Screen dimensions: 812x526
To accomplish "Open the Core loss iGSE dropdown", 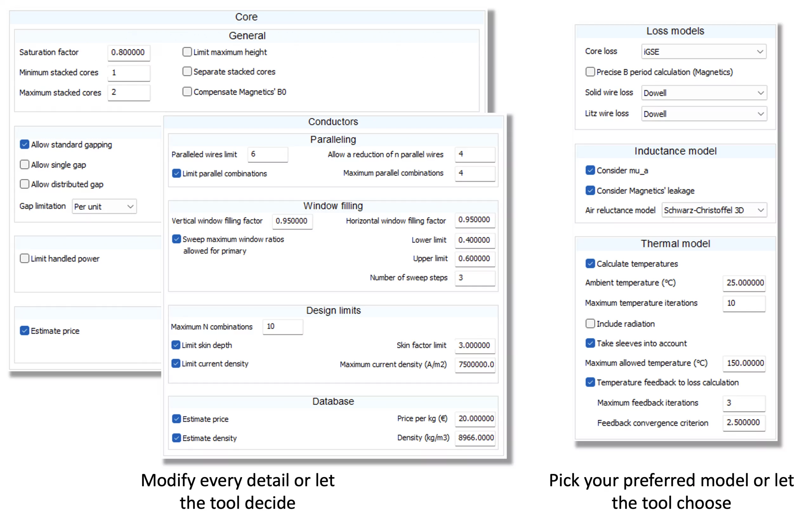I will [x=704, y=52].
